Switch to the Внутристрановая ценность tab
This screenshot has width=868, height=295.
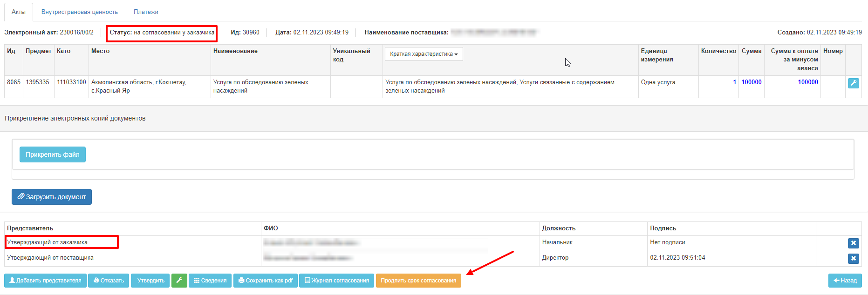pos(80,12)
